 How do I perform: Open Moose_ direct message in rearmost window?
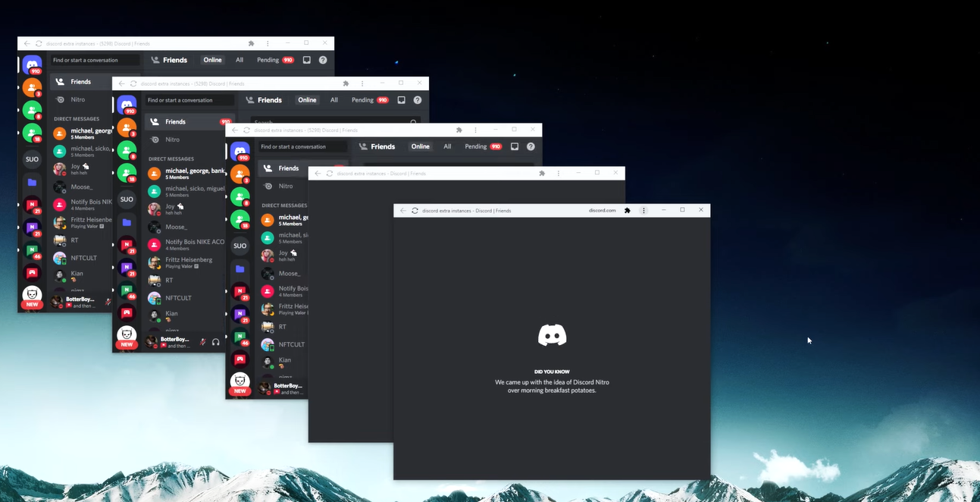point(81,187)
